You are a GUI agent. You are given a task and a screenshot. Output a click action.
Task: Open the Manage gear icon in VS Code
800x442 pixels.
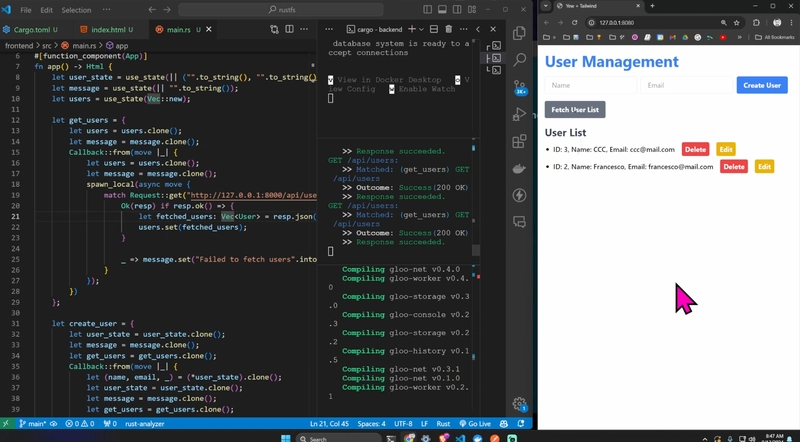click(x=519, y=404)
